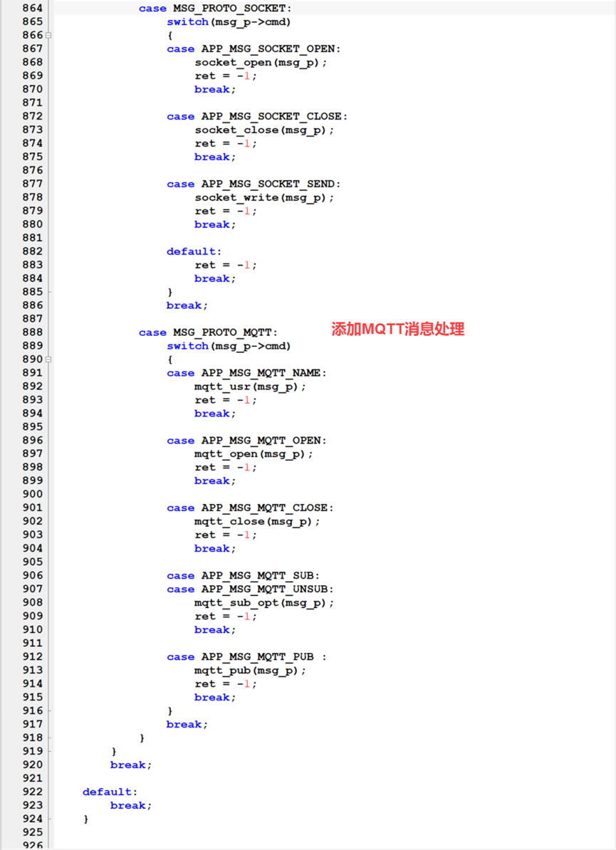Click the 'break;' statement on line 923

(131, 806)
